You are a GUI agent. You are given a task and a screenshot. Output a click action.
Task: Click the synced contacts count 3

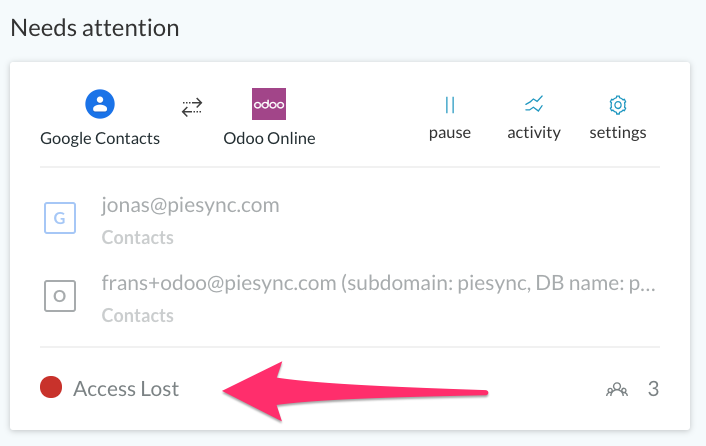[x=653, y=389]
